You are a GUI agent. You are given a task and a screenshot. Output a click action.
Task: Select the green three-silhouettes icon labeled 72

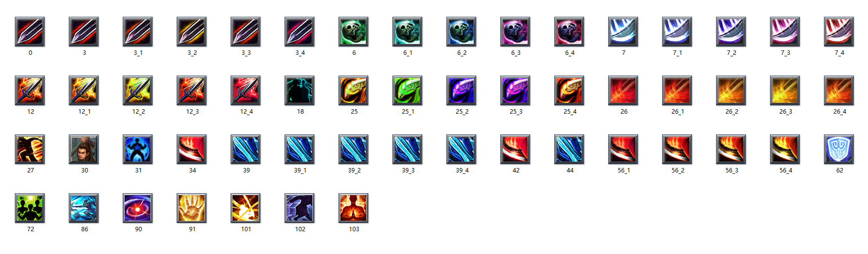click(x=30, y=208)
